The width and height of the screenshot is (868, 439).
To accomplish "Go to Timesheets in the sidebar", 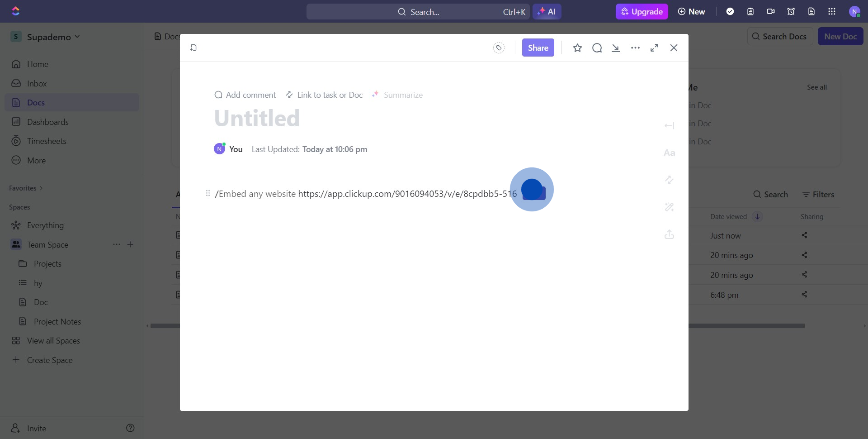I will click(x=47, y=141).
